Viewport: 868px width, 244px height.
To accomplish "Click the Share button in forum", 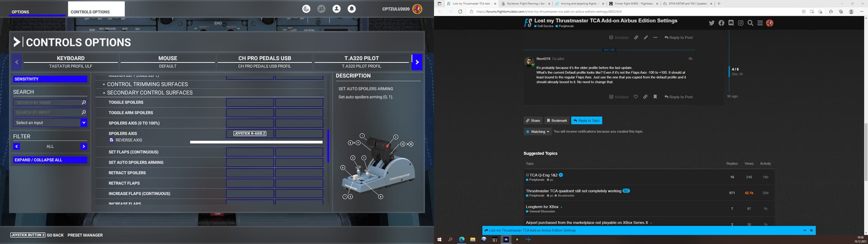I will 533,121.
